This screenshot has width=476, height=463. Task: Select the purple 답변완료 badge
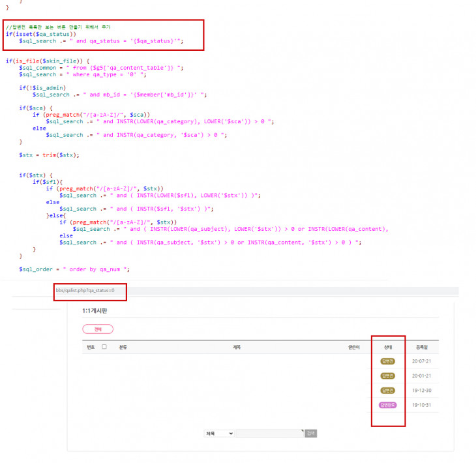click(x=388, y=405)
